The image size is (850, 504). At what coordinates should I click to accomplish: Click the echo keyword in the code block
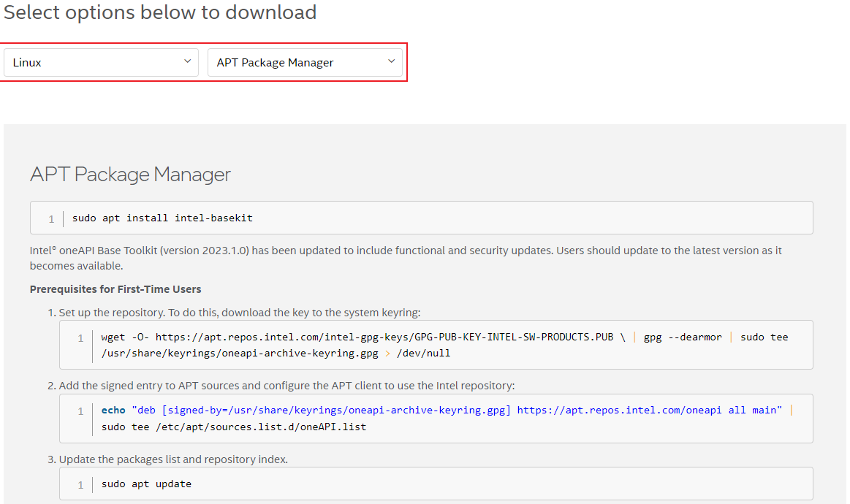[x=113, y=411]
